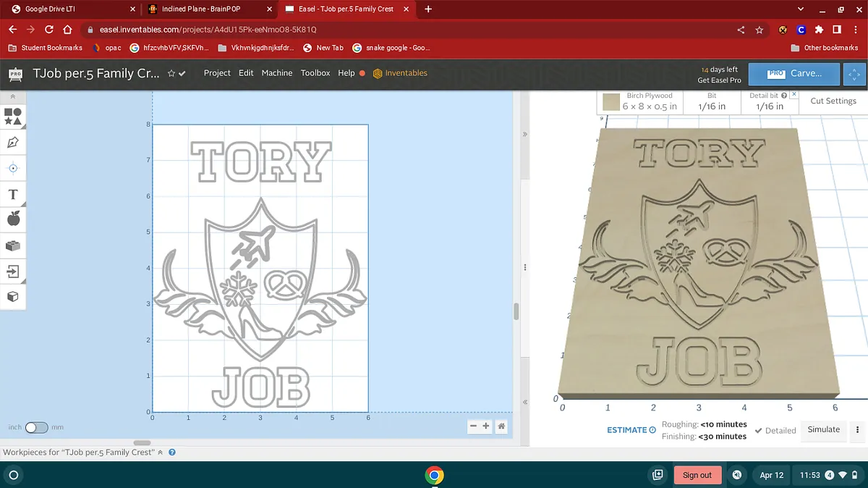Click the Import file icon
This screenshot has width=868, height=488.
pyautogui.click(x=13, y=272)
